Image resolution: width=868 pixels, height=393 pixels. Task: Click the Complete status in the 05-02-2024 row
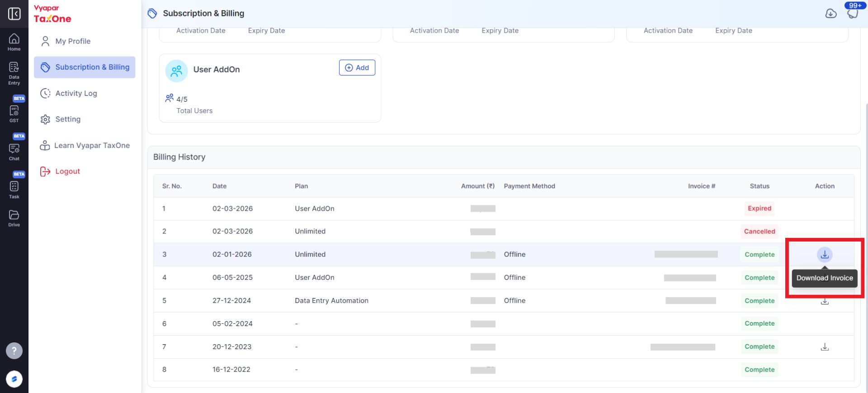tap(759, 324)
